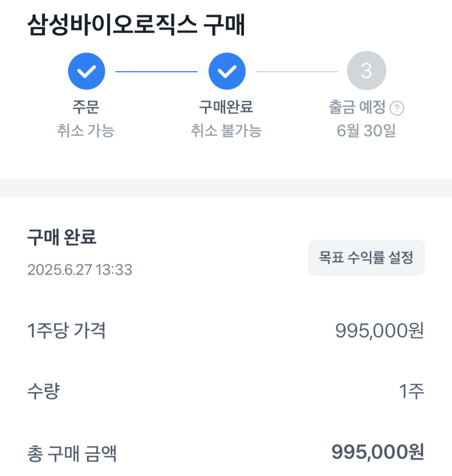Tap the 2025.6.27 13:33 timestamp

click(80, 270)
